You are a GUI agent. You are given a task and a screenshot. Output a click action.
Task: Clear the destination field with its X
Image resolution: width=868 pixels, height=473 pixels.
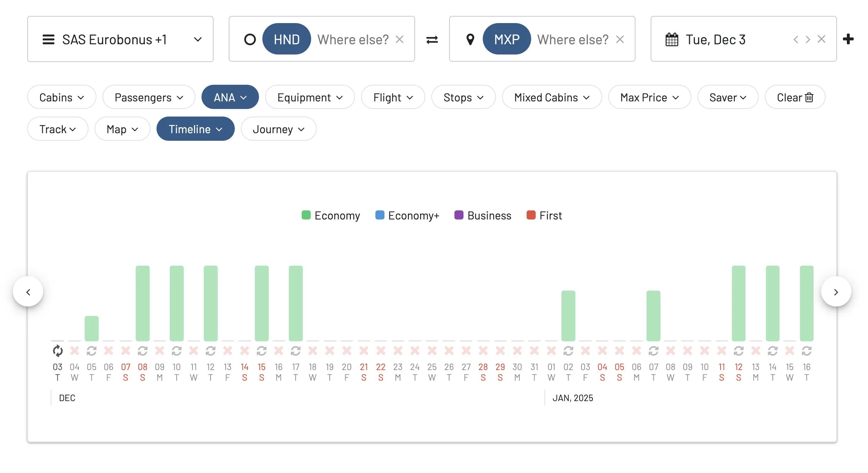coord(620,39)
